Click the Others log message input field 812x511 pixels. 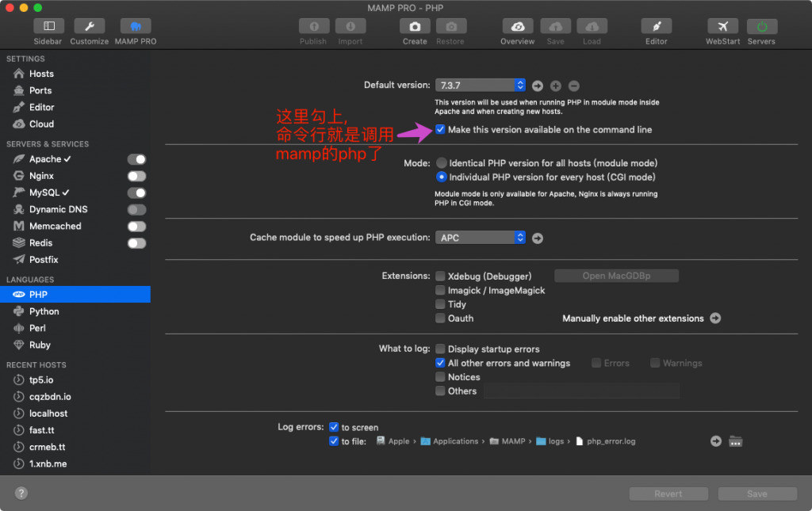click(x=581, y=390)
